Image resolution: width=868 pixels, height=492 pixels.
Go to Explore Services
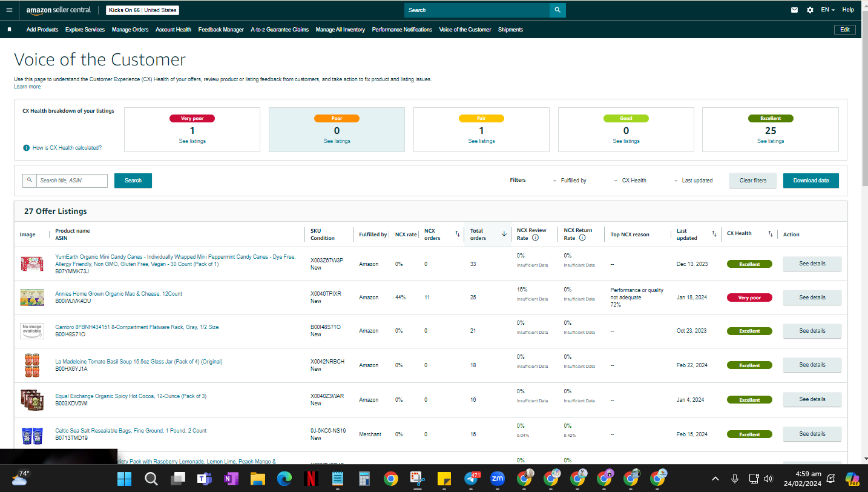coord(85,30)
